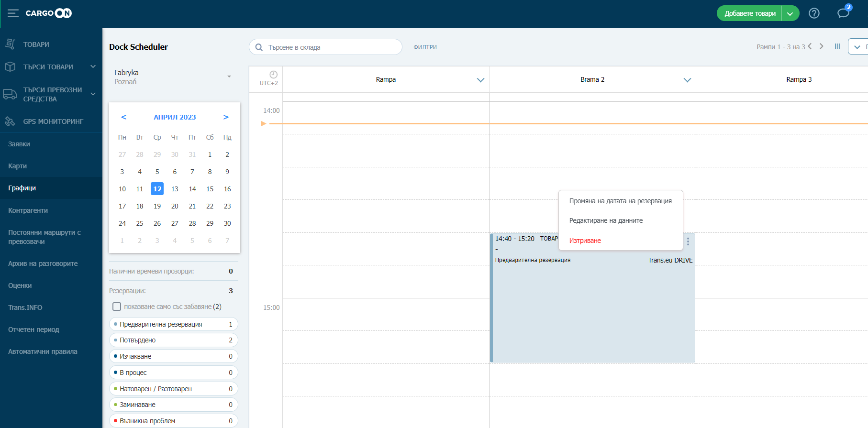Click the CargoON logo

48,13
